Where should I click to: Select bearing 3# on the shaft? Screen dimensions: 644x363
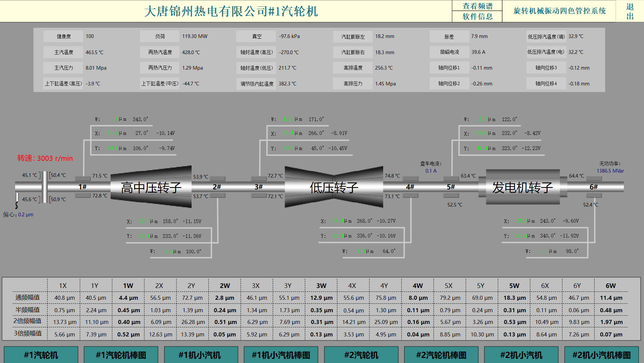pyautogui.click(x=258, y=187)
